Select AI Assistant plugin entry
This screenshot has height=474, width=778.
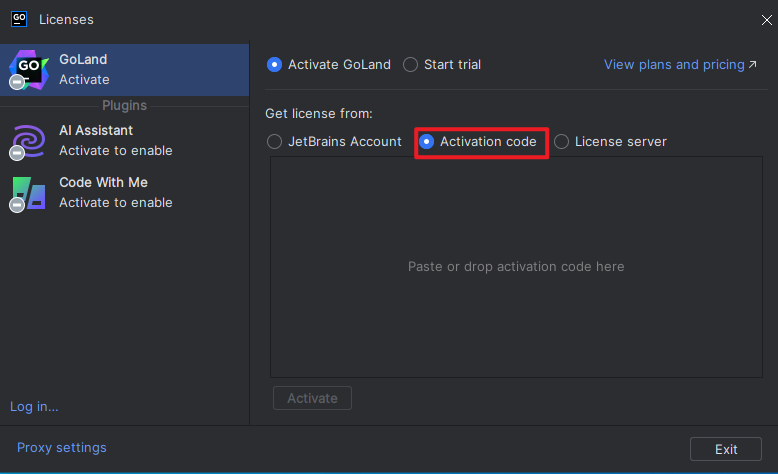point(125,141)
